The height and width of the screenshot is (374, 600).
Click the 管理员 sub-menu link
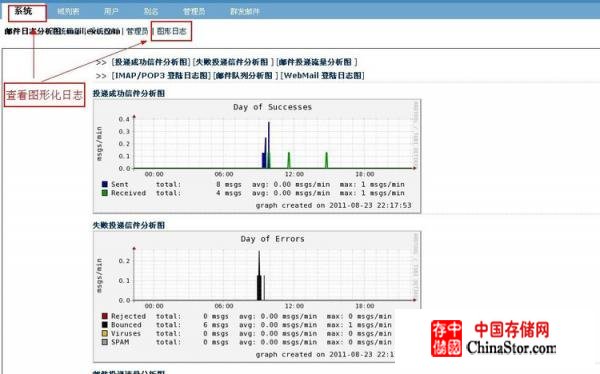pos(137,31)
